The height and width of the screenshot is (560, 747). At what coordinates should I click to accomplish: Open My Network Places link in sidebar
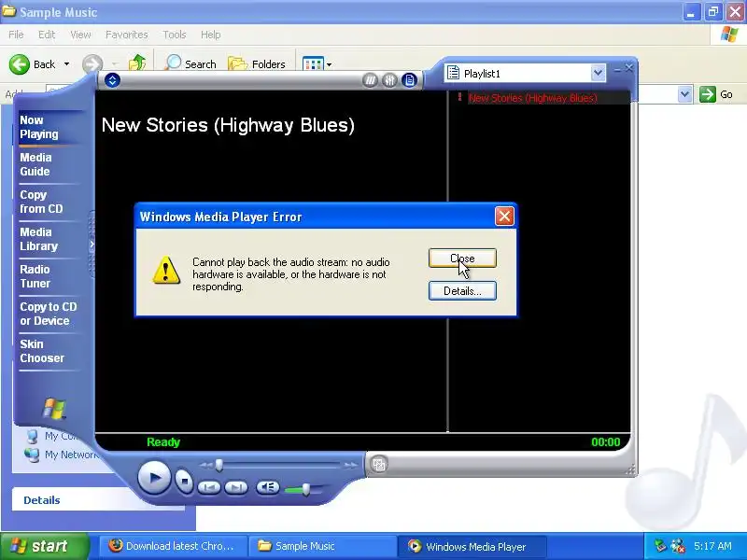[x=62, y=455]
